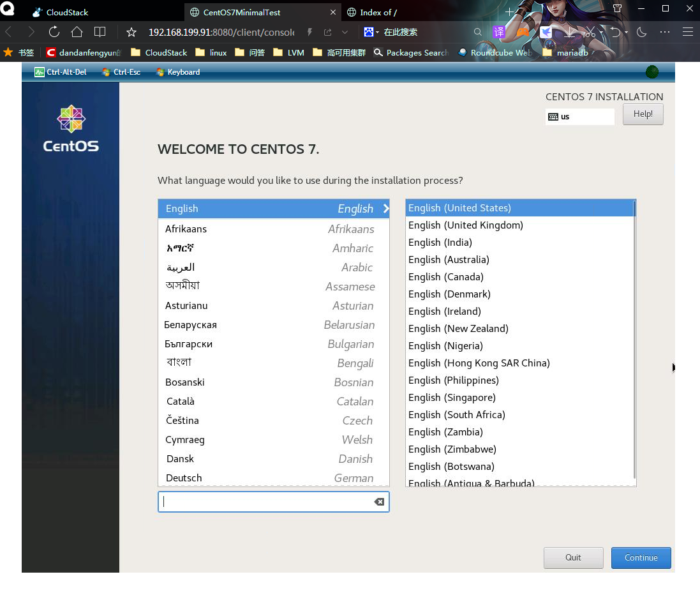Click the undo closed tab icon
Image resolution: width=700 pixels, height=602 pixels.
click(616, 32)
